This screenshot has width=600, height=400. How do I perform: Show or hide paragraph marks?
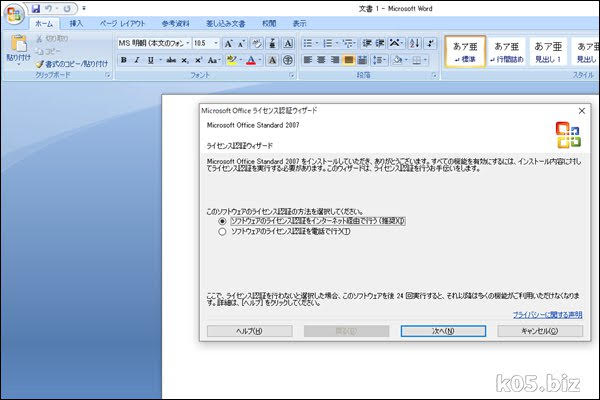point(430,43)
